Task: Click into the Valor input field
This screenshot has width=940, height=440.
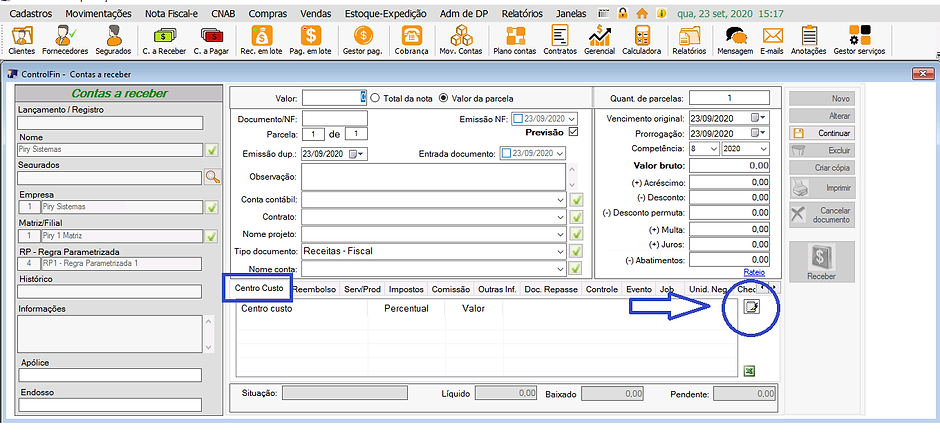Action: (x=334, y=98)
